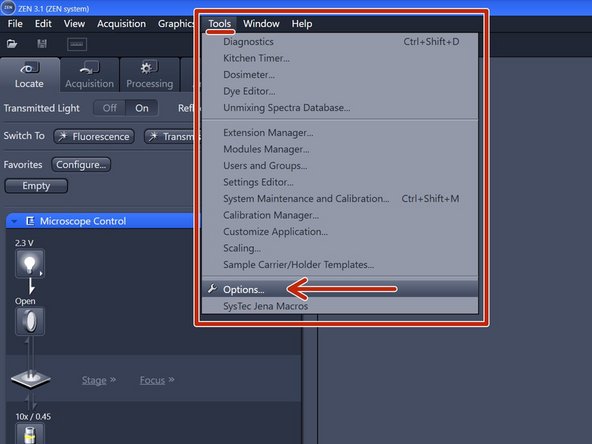Click the Favorites Configure button
This screenshot has height=444, width=592.
pos(81,165)
